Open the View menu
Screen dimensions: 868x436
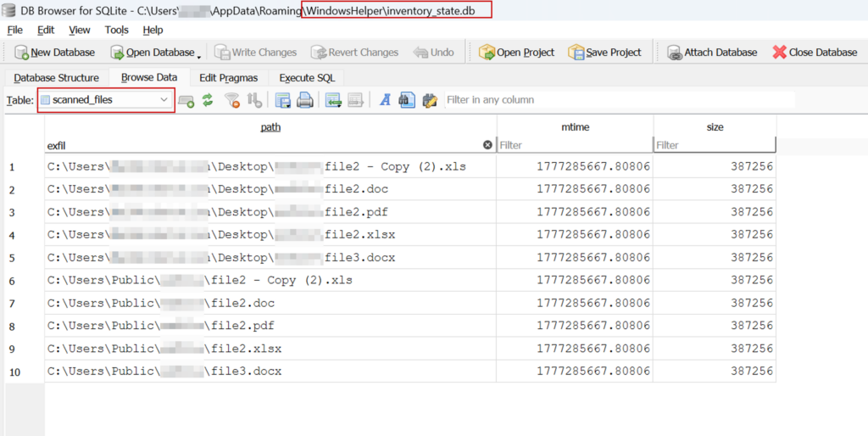[x=80, y=30]
